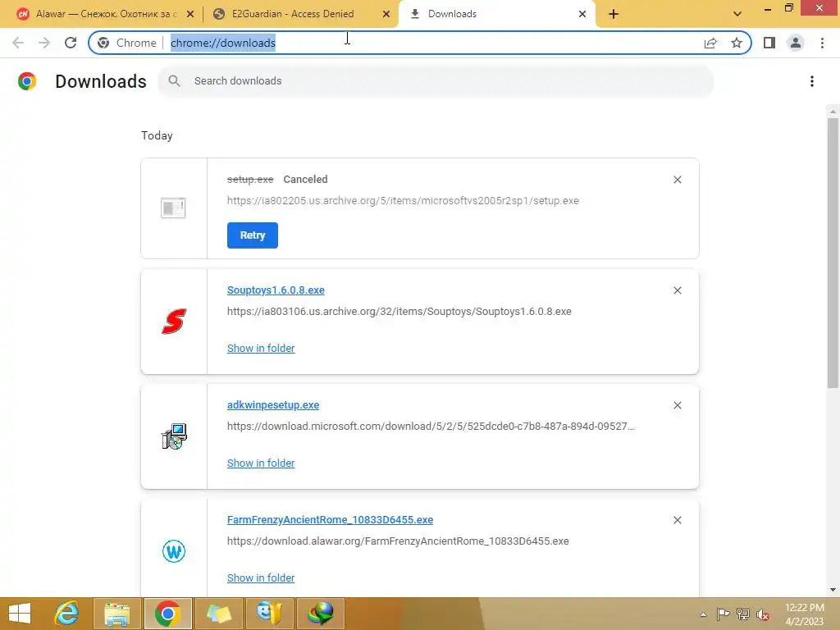The width and height of the screenshot is (840, 630).
Task: Reload the current page
Action: [71, 43]
